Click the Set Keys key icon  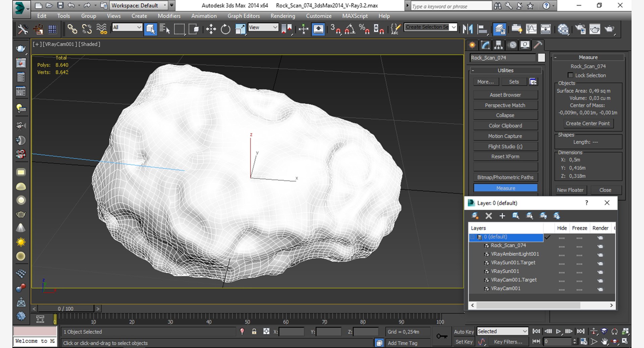pos(442,336)
